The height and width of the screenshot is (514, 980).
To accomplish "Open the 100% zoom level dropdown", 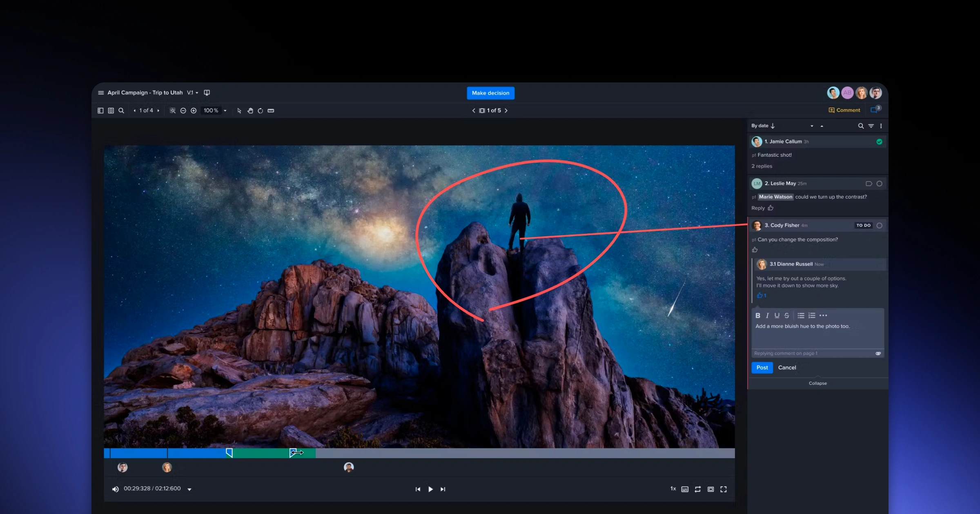I will 225,111.
